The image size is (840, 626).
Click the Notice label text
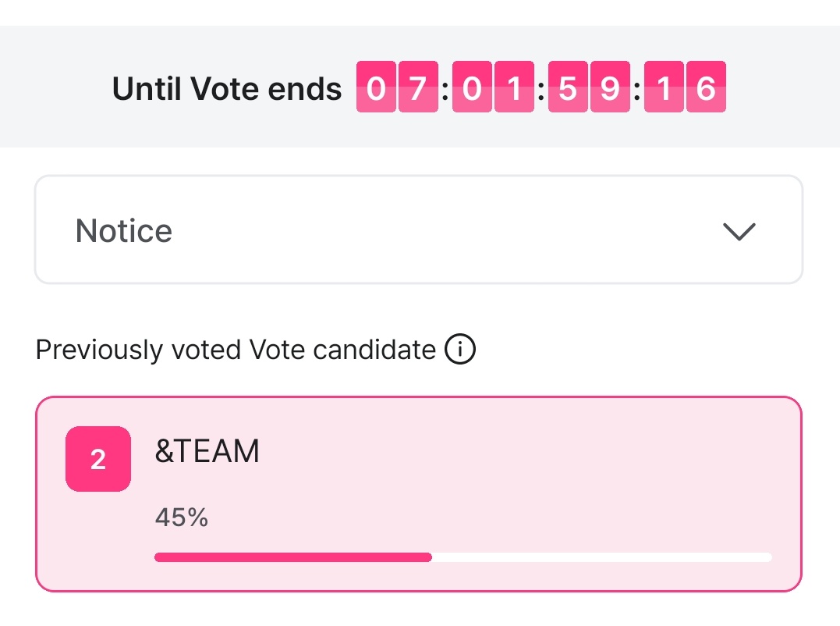pyautogui.click(x=123, y=231)
